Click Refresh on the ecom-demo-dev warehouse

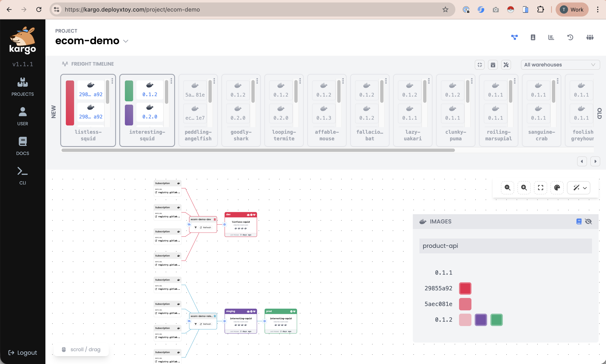point(206,227)
